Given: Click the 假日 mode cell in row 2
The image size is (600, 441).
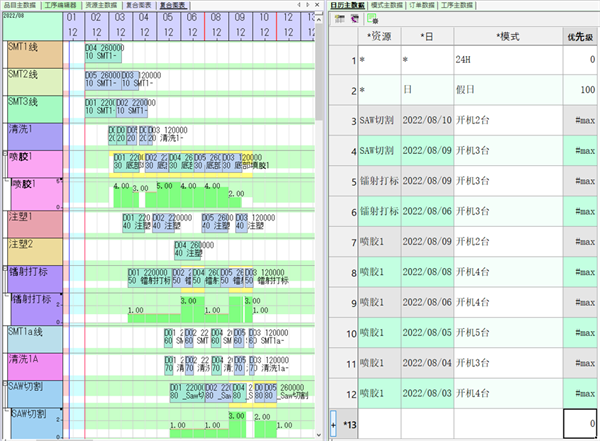Looking at the screenshot, I should pyautogui.click(x=508, y=90).
